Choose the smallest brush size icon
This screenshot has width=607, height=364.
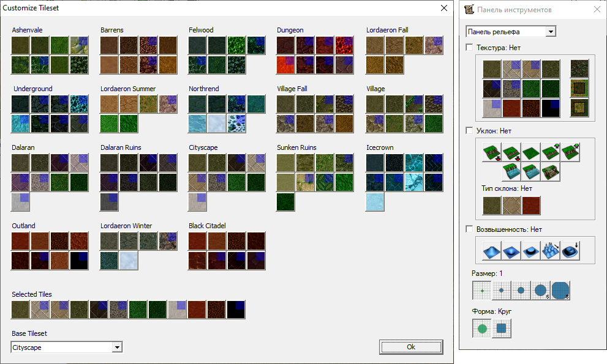tap(482, 291)
